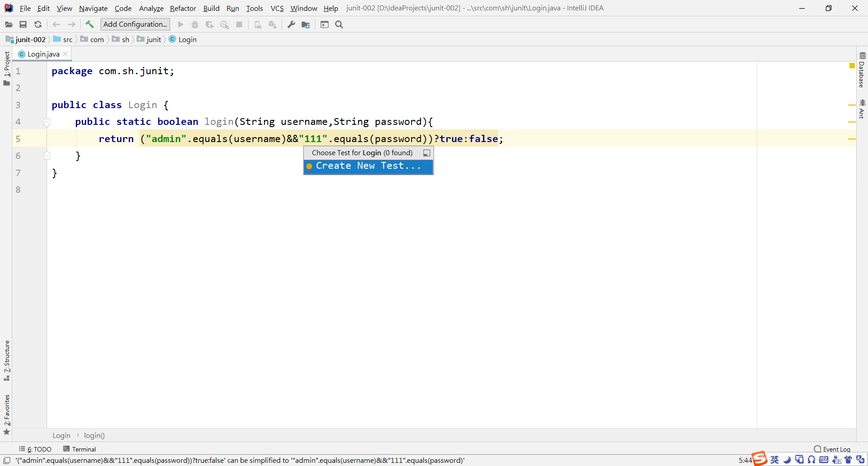Toggle the Project tool window
The image size is (868, 466).
click(x=6, y=68)
